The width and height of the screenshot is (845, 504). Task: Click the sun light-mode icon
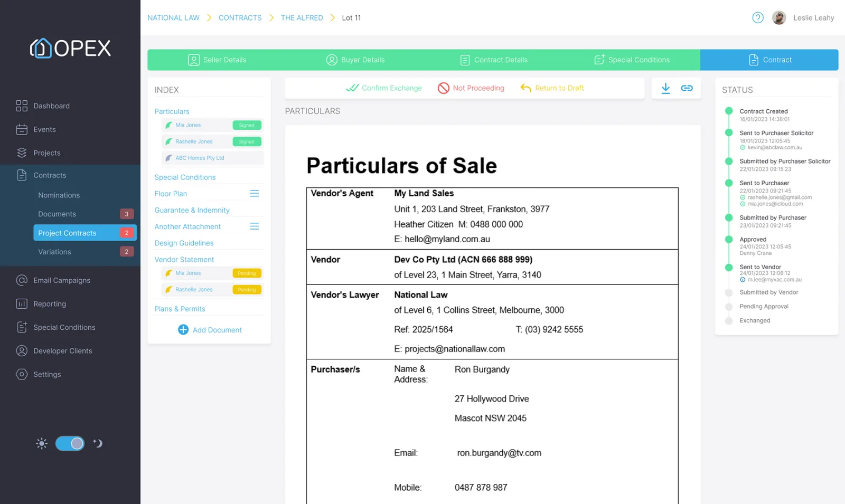pos(42,443)
